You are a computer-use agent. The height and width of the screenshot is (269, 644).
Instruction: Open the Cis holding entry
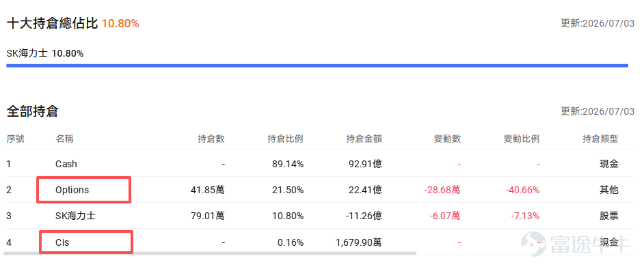coord(62,242)
